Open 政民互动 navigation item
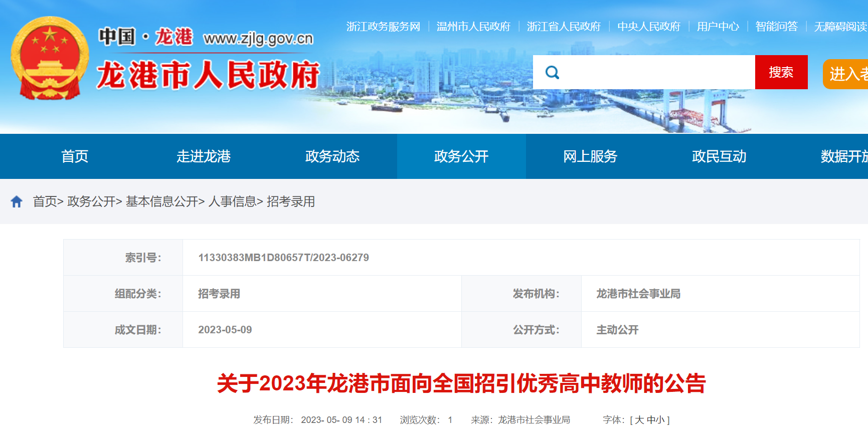 coord(719,156)
